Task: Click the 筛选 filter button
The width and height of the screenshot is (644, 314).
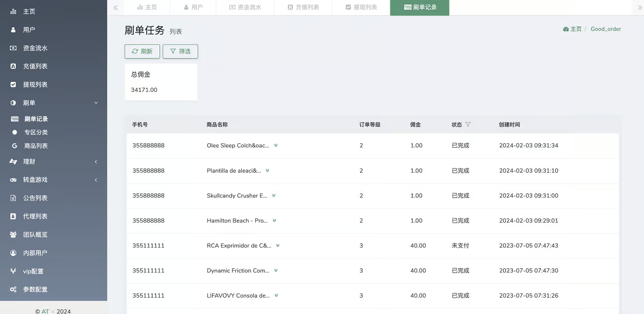Action: (180, 52)
